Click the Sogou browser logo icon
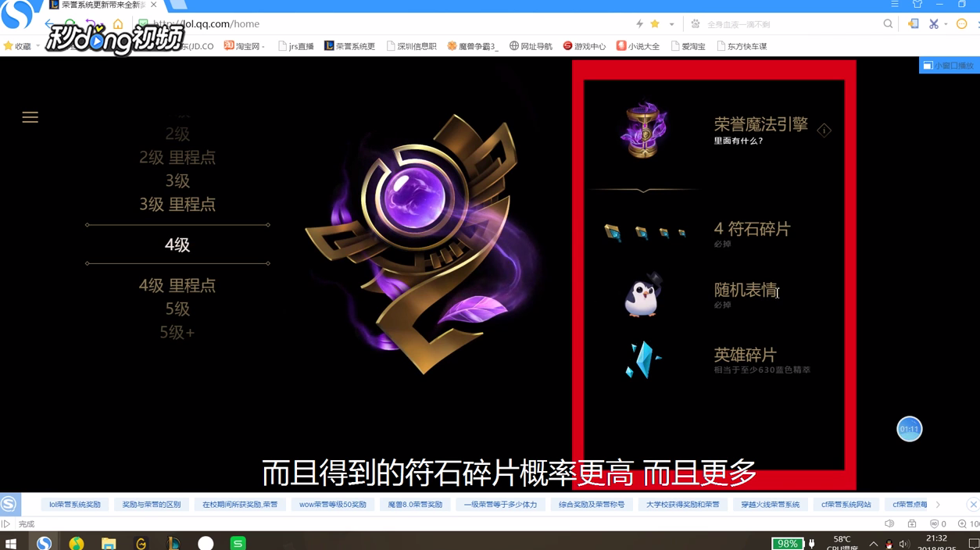Image resolution: width=980 pixels, height=550 pixels. pyautogui.click(x=17, y=14)
